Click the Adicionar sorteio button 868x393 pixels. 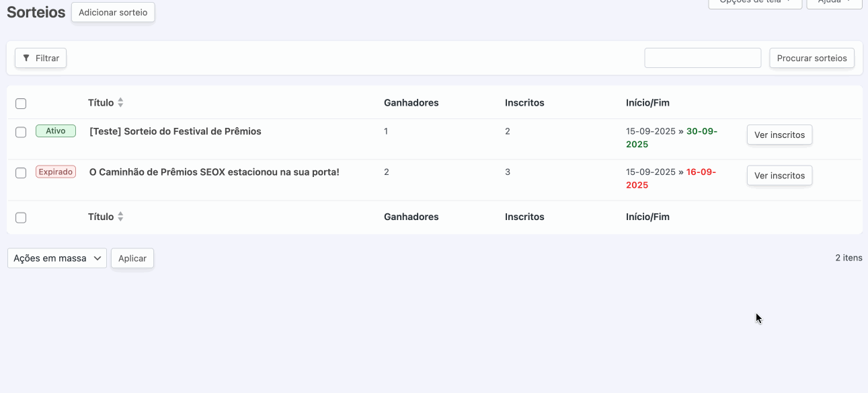[x=113, y=13]
